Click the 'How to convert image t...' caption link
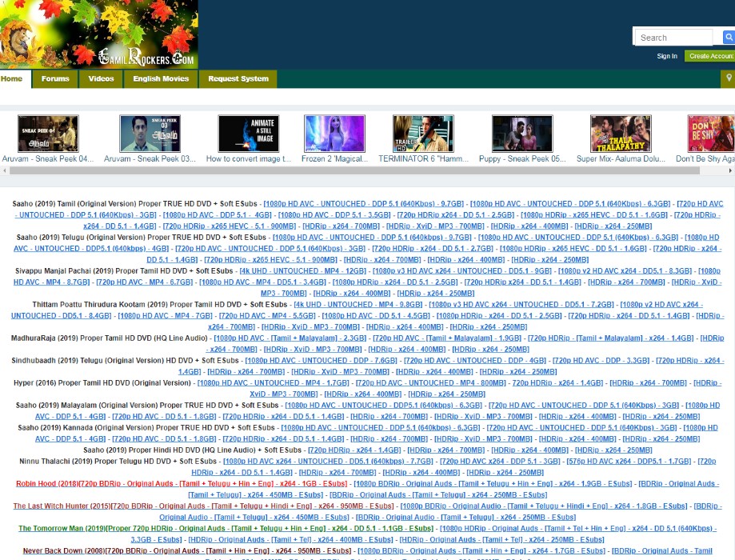 tap(249, 159)
